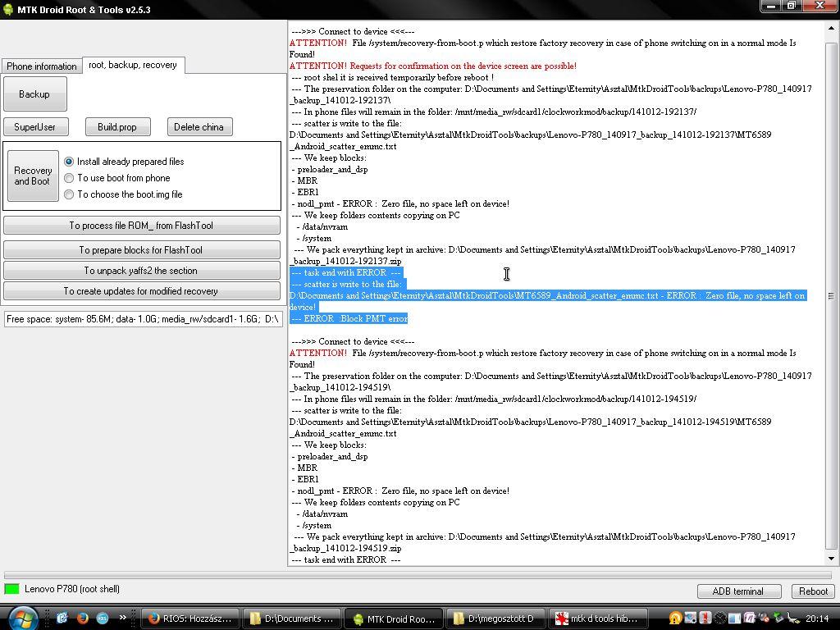Click the analog clock tray icon
Viewport: 840px width, 630px height.
(720, 619)
